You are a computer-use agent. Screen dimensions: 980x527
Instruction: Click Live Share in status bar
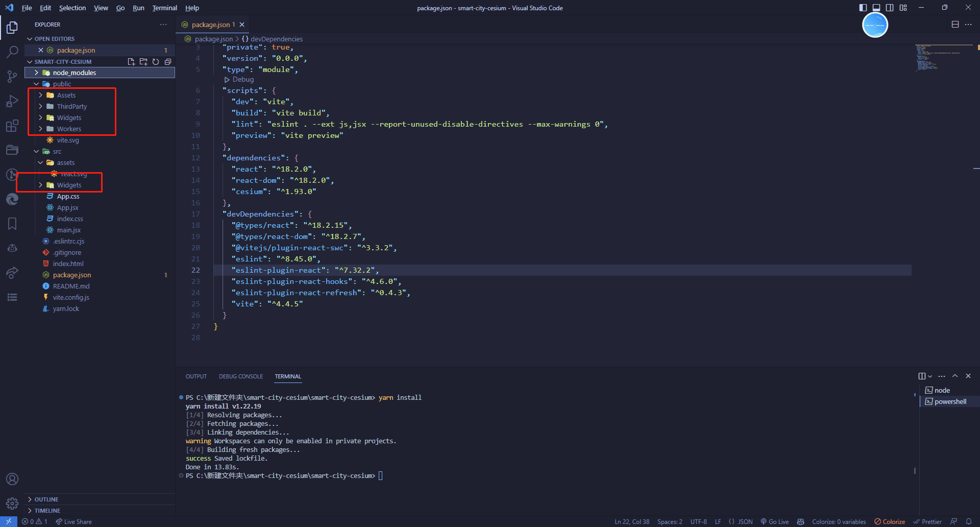[74, 521]
